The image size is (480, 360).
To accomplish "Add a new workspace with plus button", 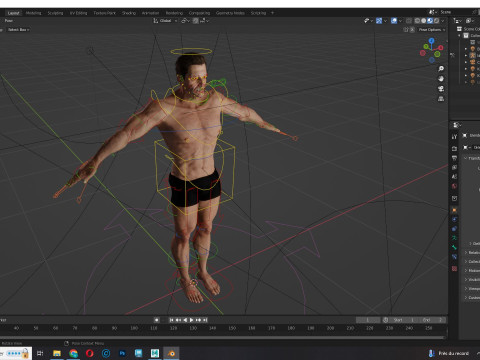I will click(x=272, y=13).
